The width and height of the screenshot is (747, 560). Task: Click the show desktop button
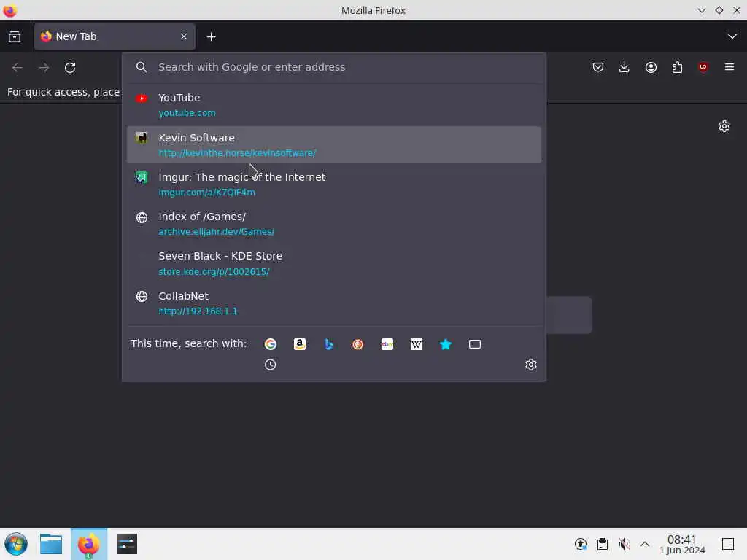[x=728, y=544]
